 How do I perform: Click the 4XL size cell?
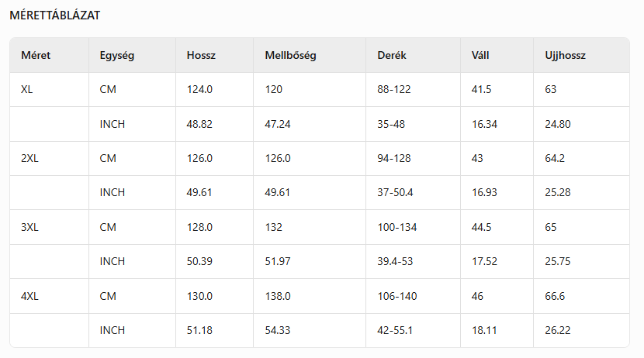29,296
